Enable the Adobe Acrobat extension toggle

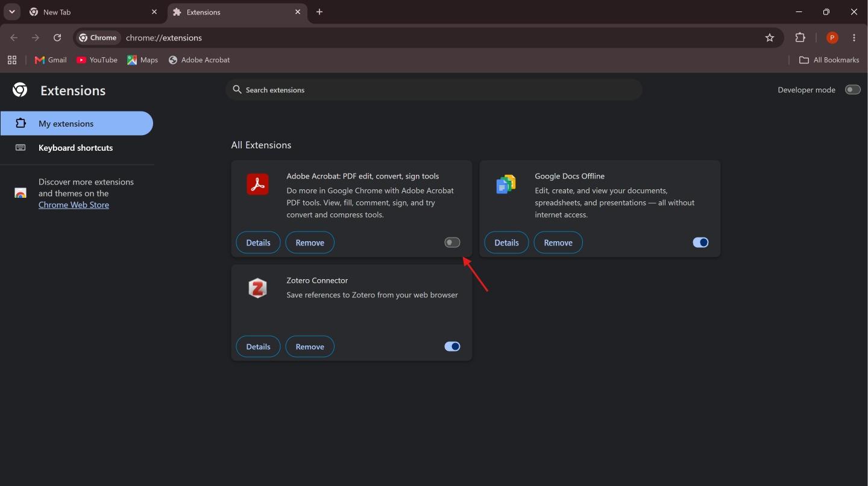click(452, 242)
